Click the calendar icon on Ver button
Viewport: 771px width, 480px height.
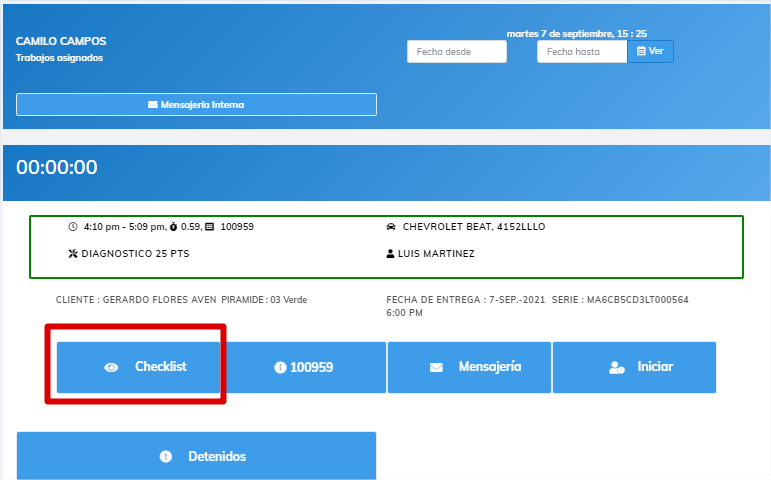(641, 51)
